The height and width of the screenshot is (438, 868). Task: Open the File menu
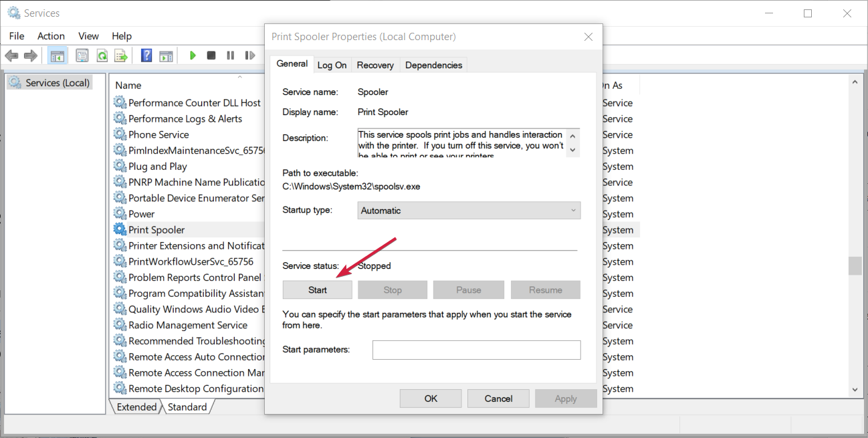[x=17, y=36]
